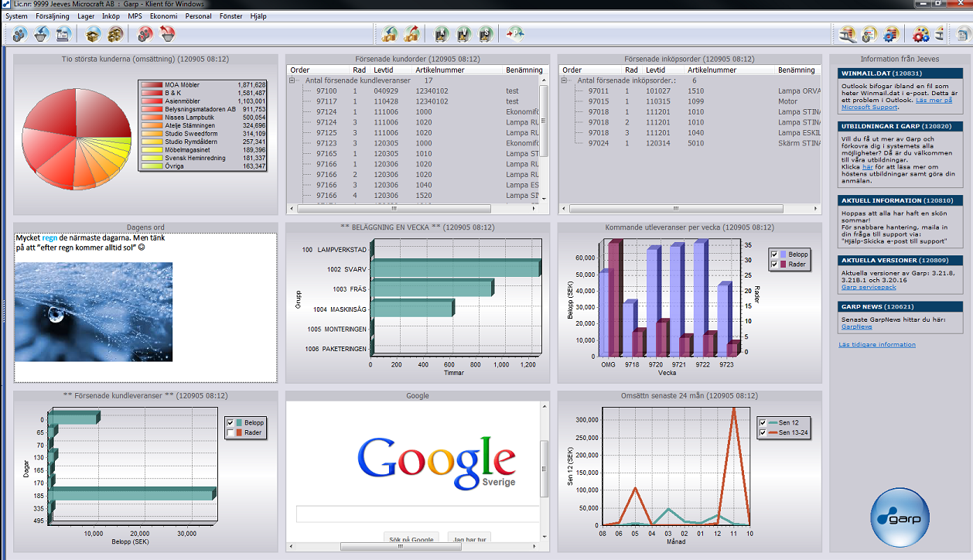Click the blue shopping basket toolbar icon
This screenshot has width=973, height=560.
(x=42, y=34)
